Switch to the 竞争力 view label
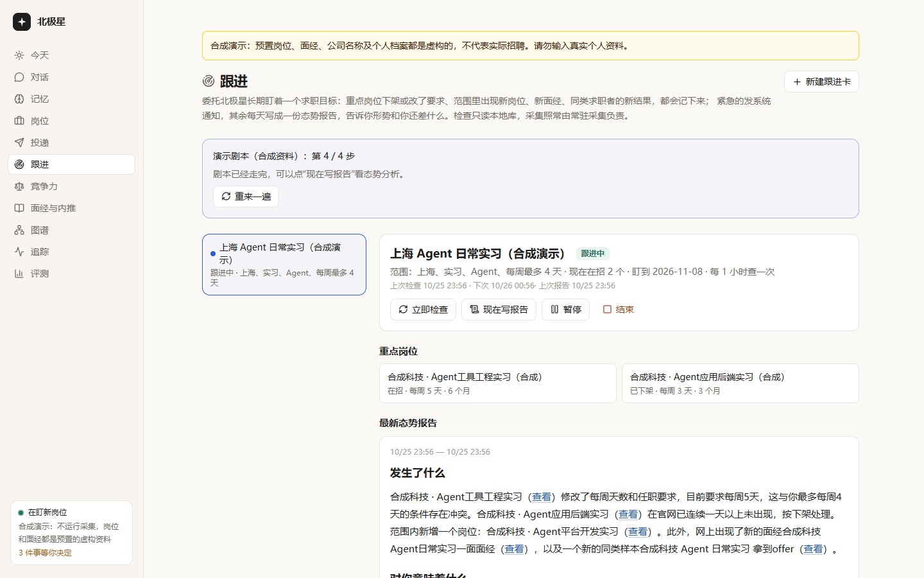924x578 pixels. (x=44, y=186)
